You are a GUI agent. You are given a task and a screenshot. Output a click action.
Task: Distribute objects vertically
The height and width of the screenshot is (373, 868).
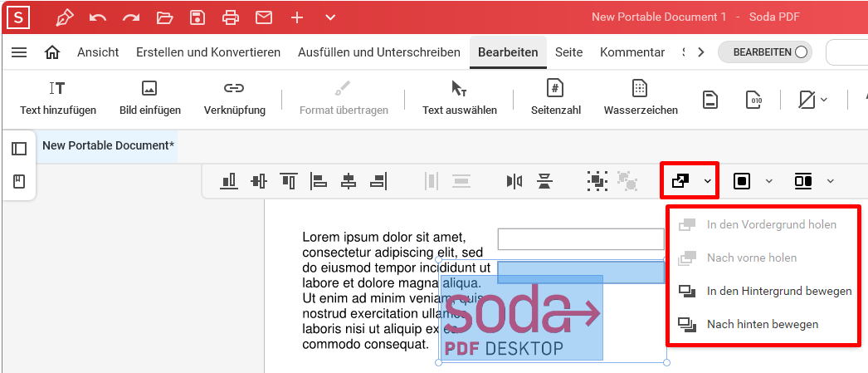point(461,180)
